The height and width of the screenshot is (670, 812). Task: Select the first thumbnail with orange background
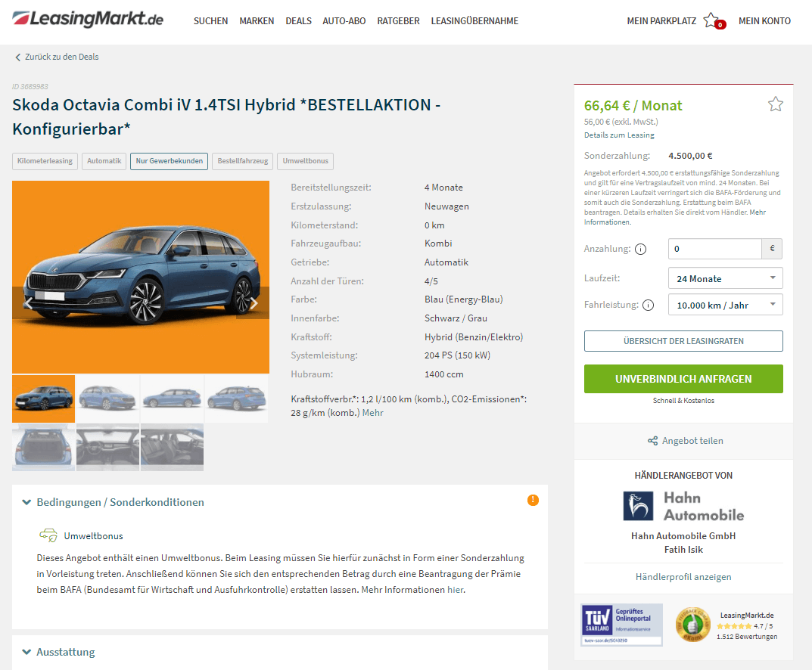coord(43,399)
